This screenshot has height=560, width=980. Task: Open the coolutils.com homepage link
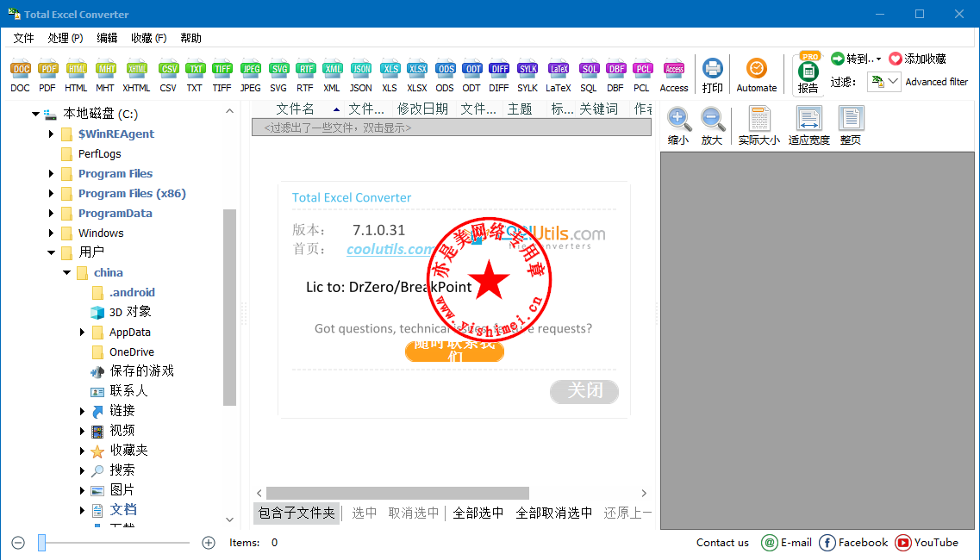click(x=390, y=249)
